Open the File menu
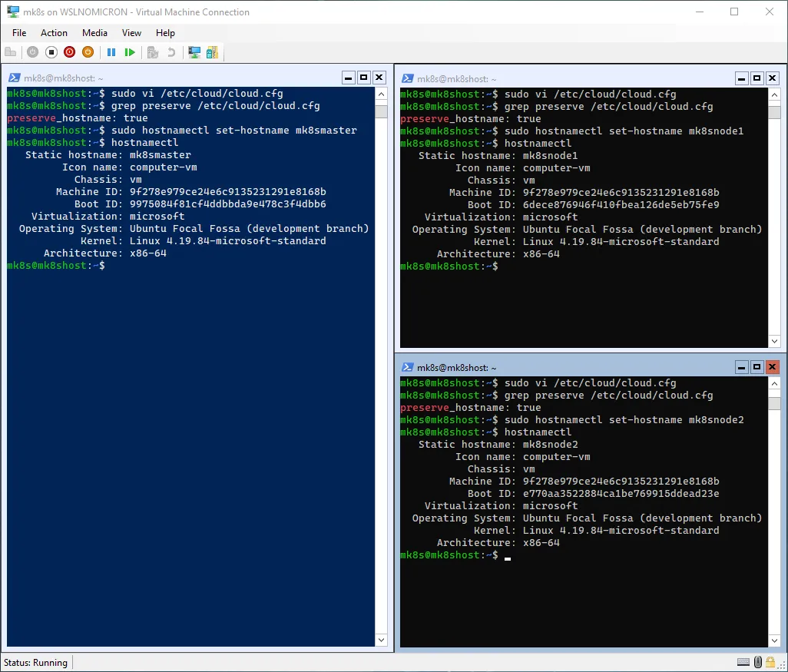The image size is (788, 672). (19, 33)
